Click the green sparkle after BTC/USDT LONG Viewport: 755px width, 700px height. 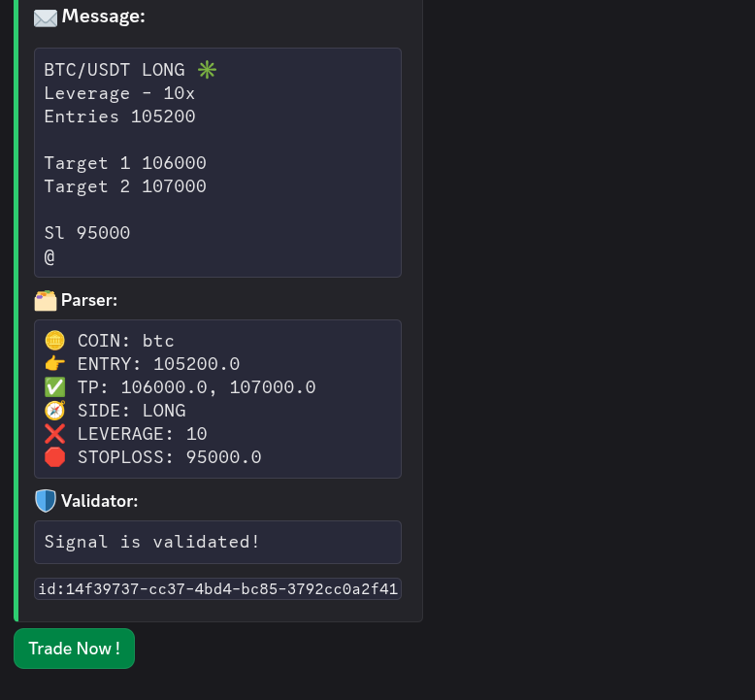click(x=207, y=70)
